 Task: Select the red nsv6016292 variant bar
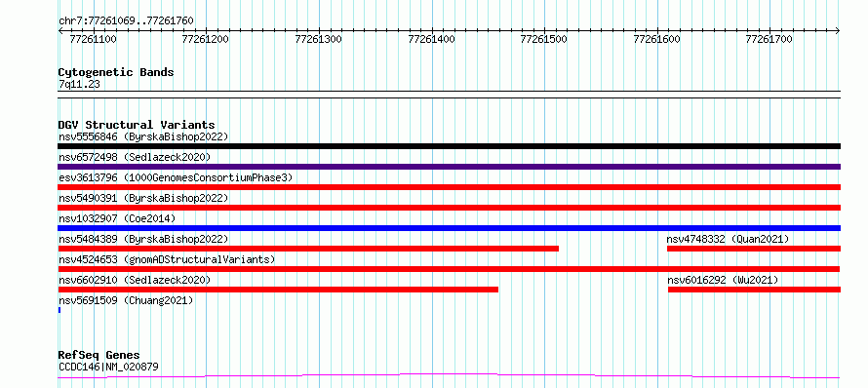tap(754, 290)
